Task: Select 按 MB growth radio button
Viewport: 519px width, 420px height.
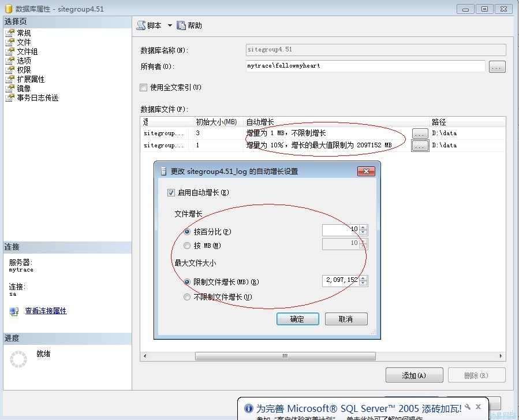Action: pos(186,246)
